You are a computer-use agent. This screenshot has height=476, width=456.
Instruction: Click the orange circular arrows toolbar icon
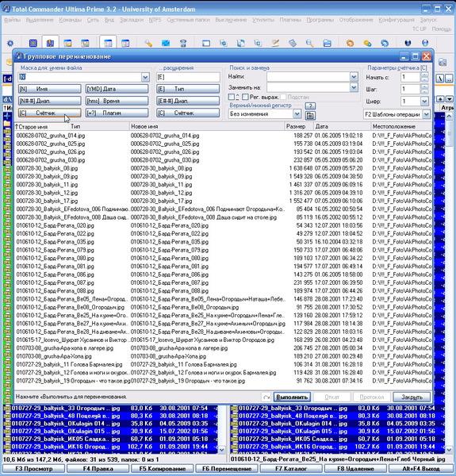coord(350,43)
